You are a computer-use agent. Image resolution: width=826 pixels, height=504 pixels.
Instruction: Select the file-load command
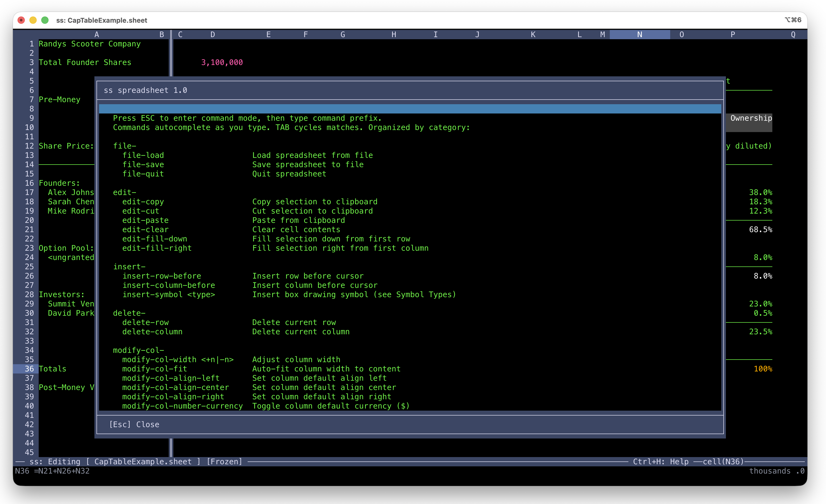[x=143, y=155]
